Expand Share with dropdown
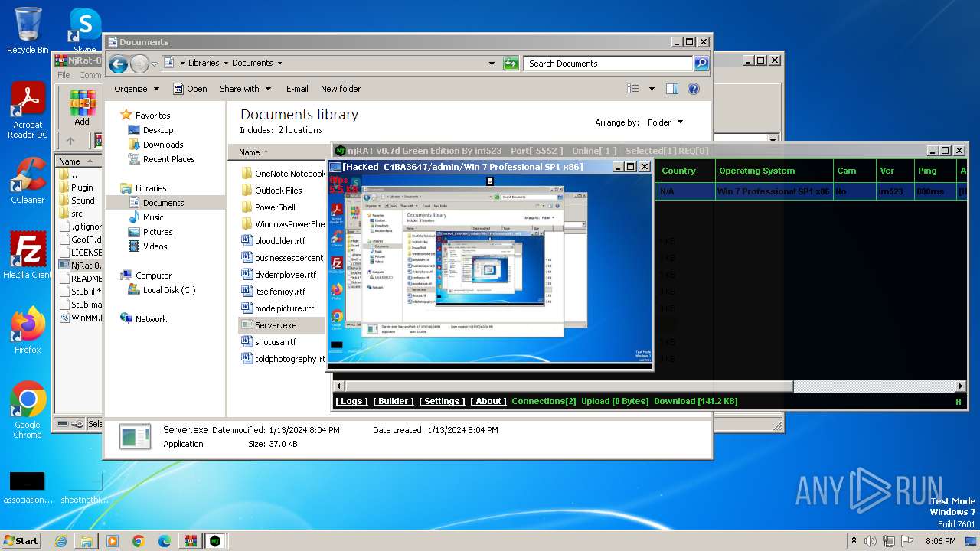Screen dimensions: 980x551 tap(246, 89)
